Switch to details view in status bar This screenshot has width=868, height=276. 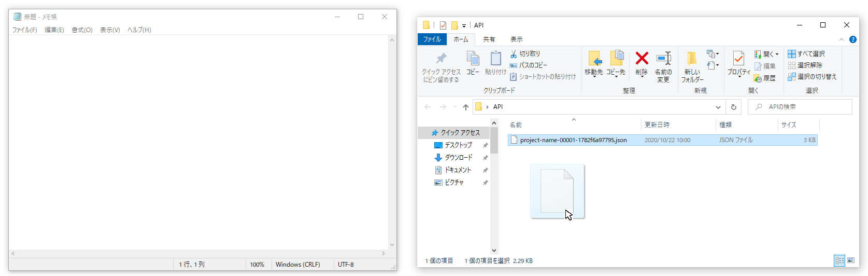click(x=839, y=260)
